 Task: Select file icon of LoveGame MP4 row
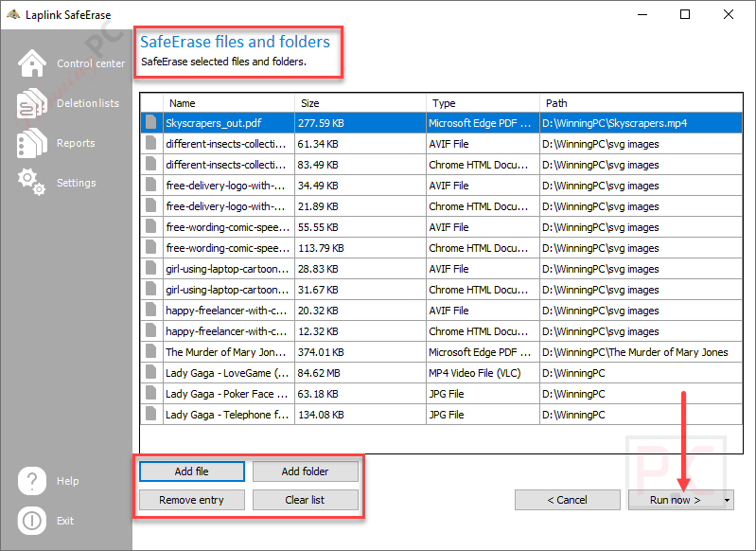151,372
